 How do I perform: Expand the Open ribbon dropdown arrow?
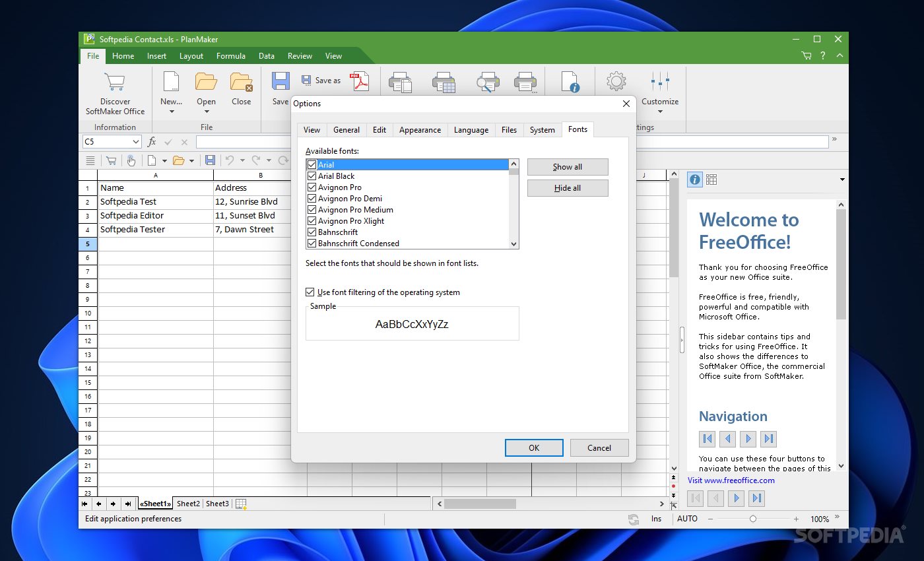tap(206, 112)
